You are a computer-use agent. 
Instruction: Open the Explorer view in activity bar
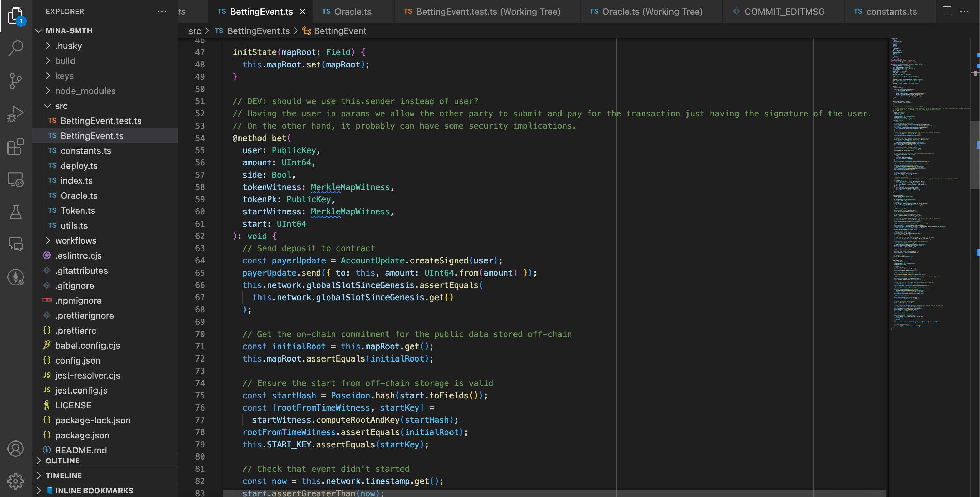16,16
